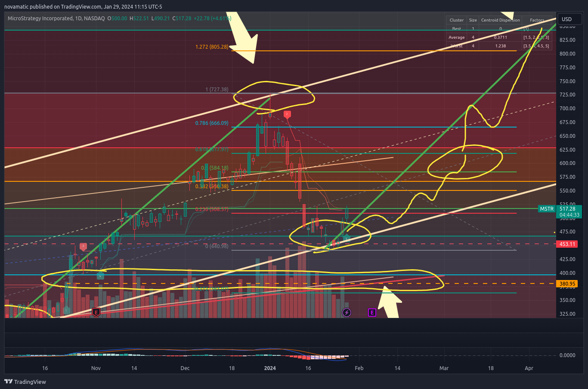Click the Centroid Dispersion column header
Viewport: 588px width, 389px height.
click(x=500, y=20)
